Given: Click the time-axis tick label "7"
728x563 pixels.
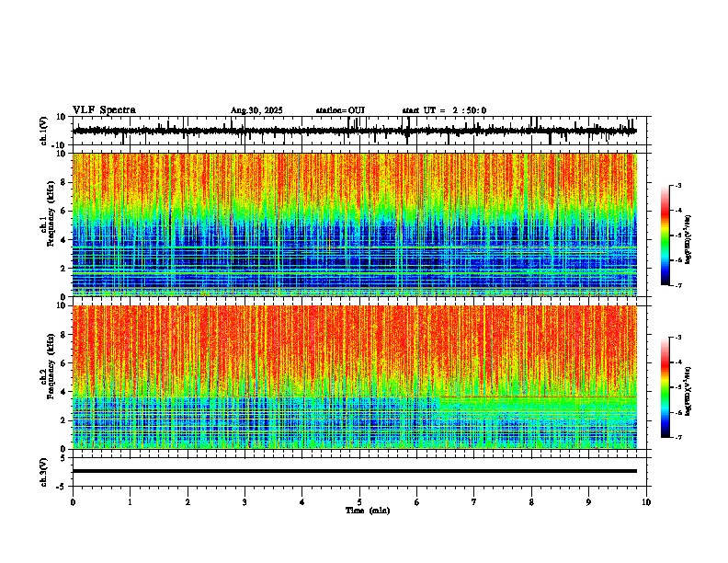Looking at the screenshot, I should pyautogui.click(x=474, y=502).
